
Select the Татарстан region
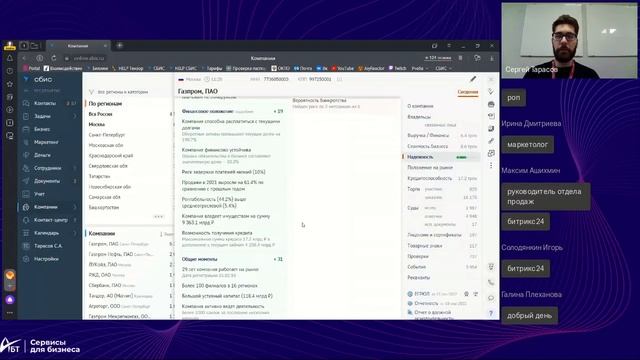100,176
